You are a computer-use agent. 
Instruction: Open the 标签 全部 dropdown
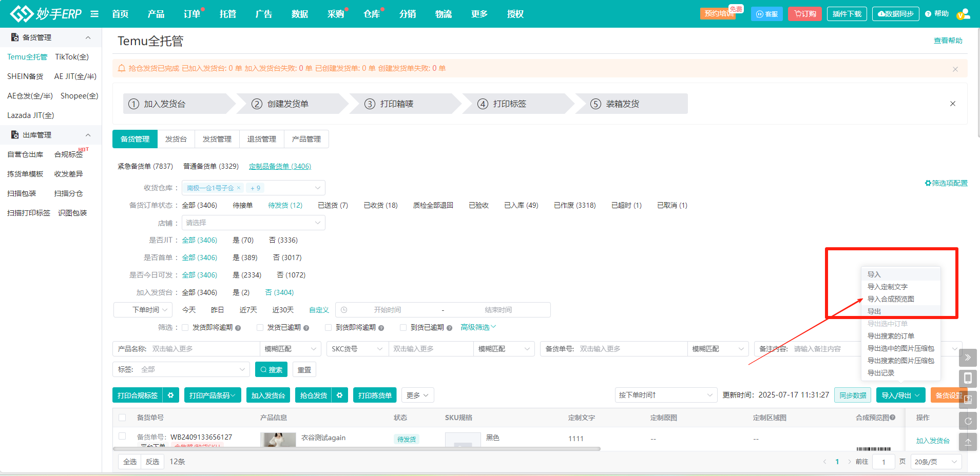(x=181, y=369)
